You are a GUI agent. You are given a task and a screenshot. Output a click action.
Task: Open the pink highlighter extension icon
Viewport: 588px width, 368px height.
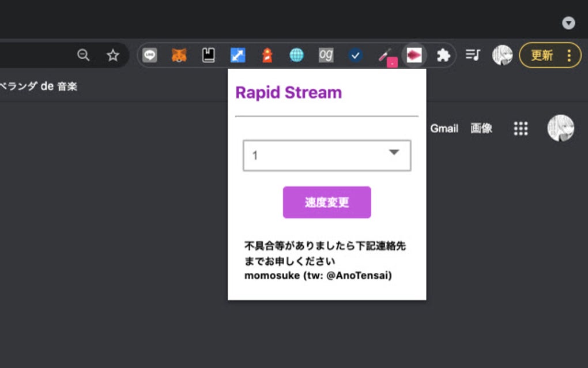pos(385,55)
